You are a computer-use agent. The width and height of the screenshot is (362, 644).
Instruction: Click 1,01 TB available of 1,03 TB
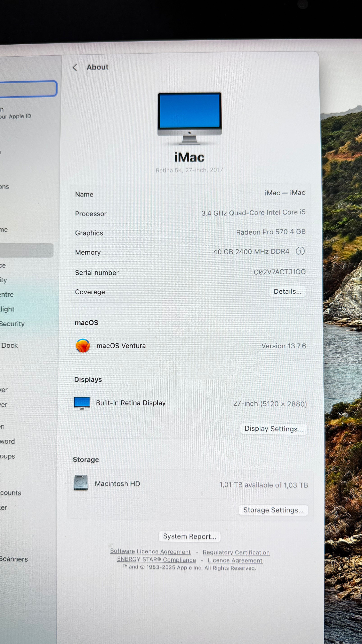[264, 485]
